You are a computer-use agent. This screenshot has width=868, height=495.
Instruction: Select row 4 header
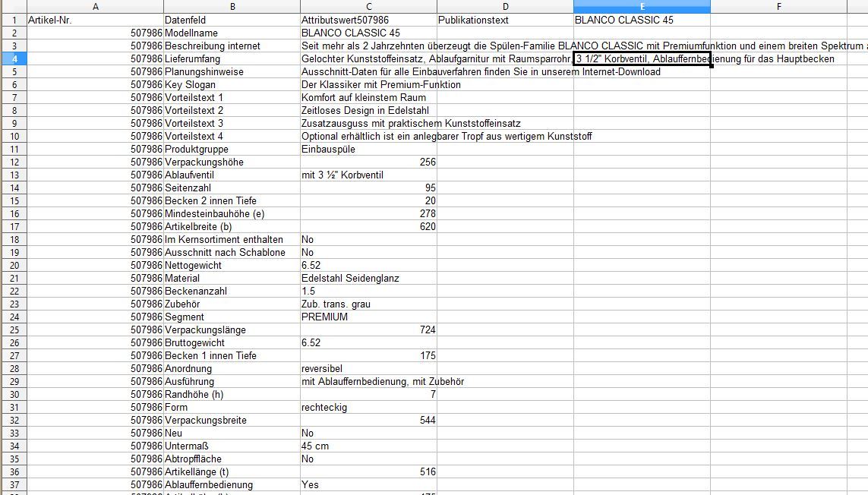click(14, 58)
